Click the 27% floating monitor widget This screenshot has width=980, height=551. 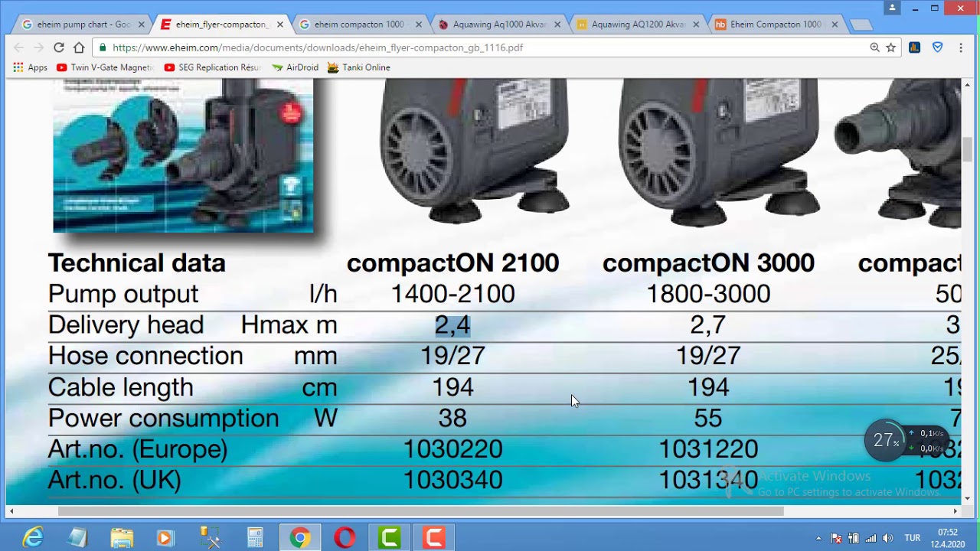pyautogui.click(x=886, y=440)
